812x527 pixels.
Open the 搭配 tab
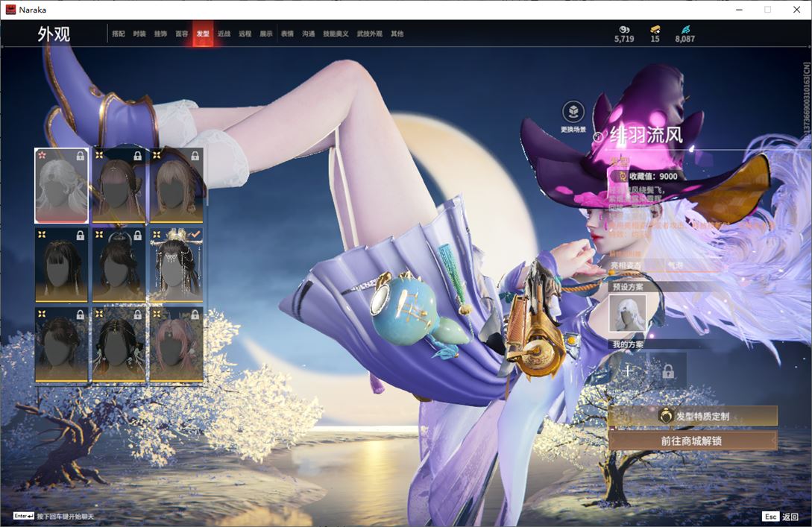[119, 34]
